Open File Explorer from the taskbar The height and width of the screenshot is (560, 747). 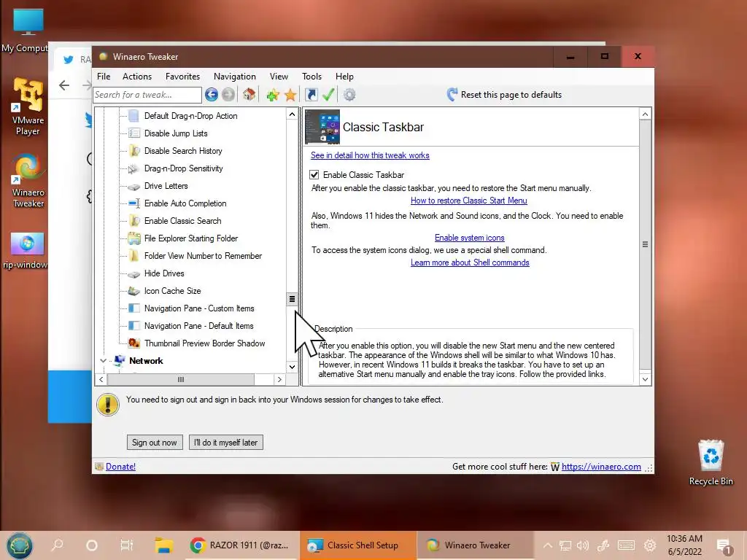click(163, 545)
